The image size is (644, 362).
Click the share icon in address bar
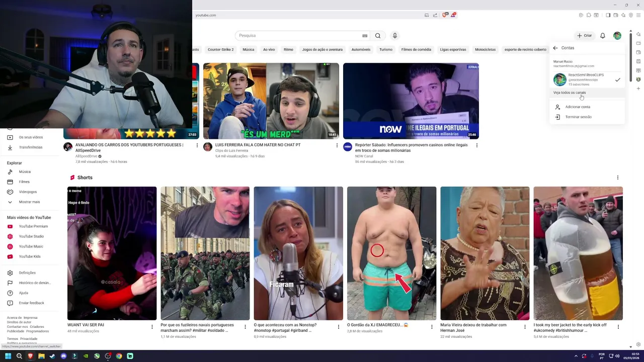point(435,15)
